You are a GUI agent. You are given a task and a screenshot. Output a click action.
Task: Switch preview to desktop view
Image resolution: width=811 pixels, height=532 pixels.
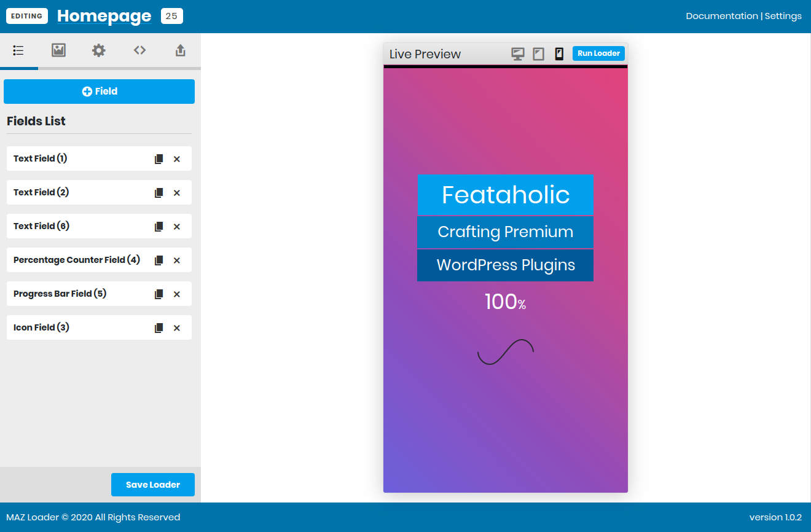tap(518, 54)
